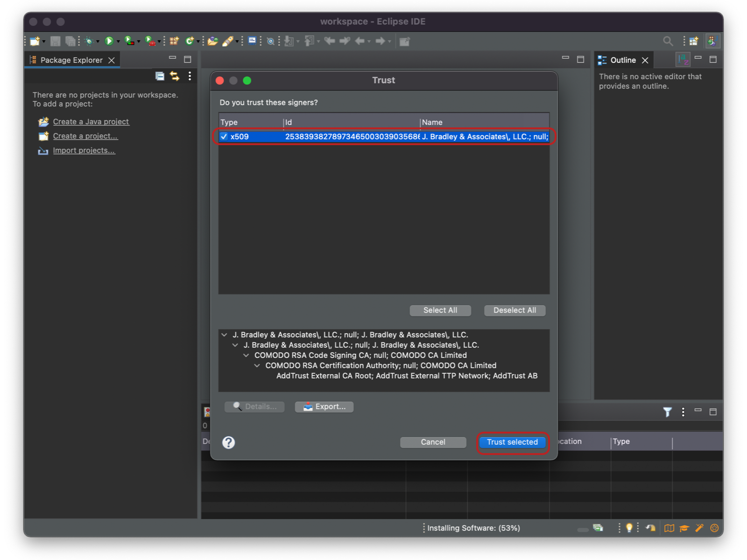Click the Save disk icon in toolbar
Viewport: 747px width, 560px height.
click(55, 41)
